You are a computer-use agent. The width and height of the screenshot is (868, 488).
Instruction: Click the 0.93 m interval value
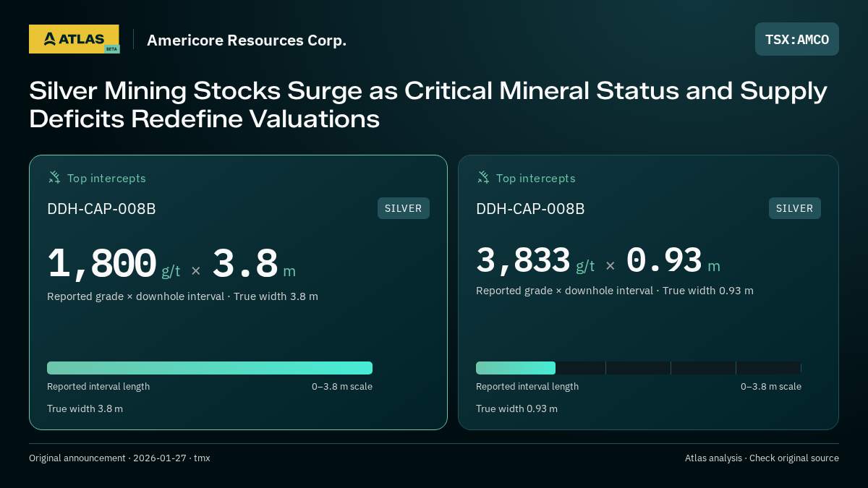(673, 260)
